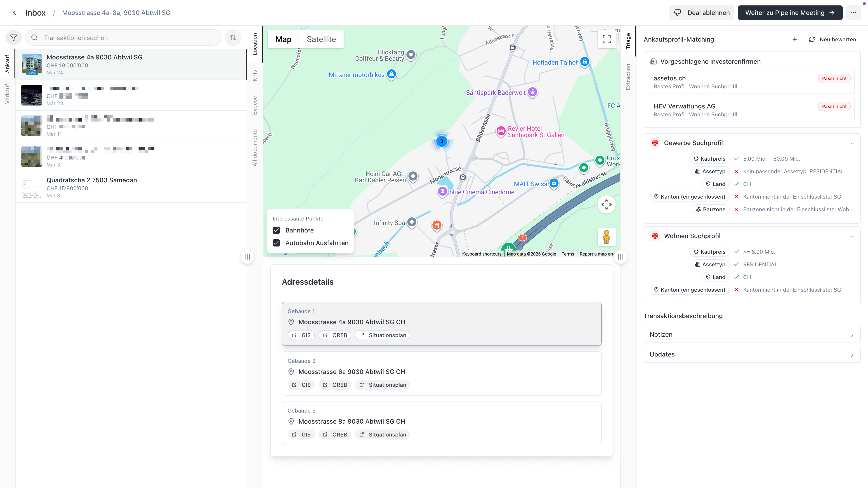Collapse the Gewerbe Suchprofil section
This screenshot has height=488, width=868.
coord(852,143)
